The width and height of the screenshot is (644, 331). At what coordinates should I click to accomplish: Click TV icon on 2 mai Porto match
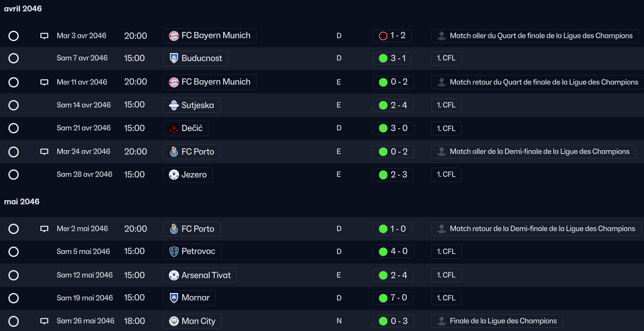44,229
